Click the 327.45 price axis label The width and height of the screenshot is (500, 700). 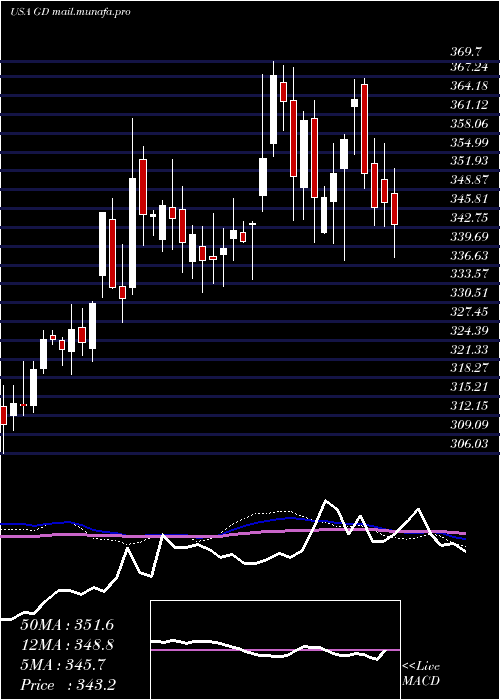(x=469, y=311)
